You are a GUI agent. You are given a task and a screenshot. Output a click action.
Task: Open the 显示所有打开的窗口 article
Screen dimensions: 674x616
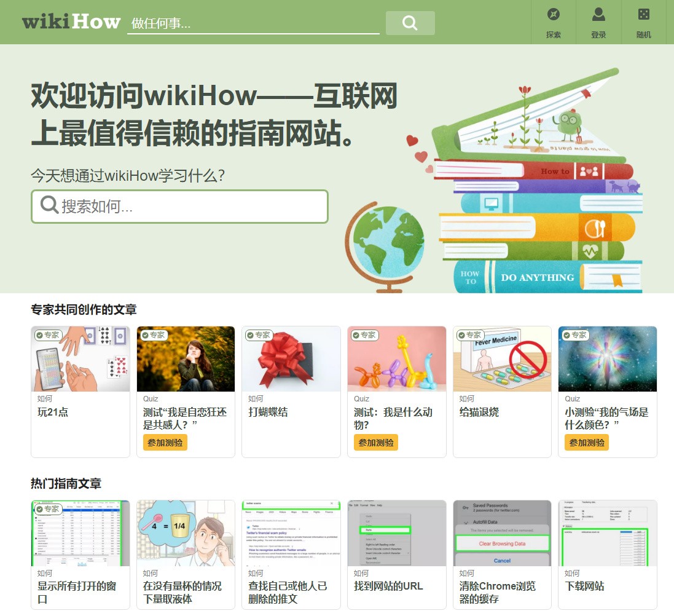[77, 593]
